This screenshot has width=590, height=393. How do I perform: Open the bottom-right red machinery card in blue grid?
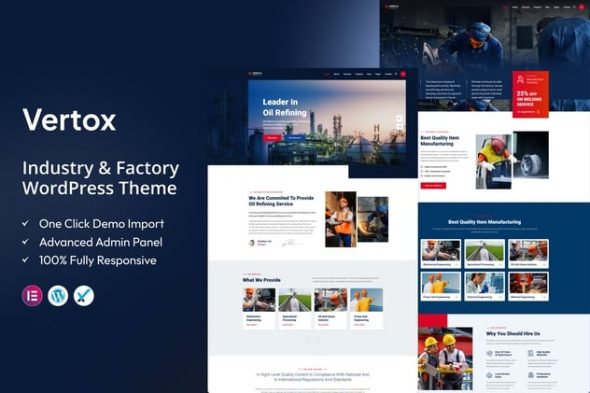tap(528, 286)
